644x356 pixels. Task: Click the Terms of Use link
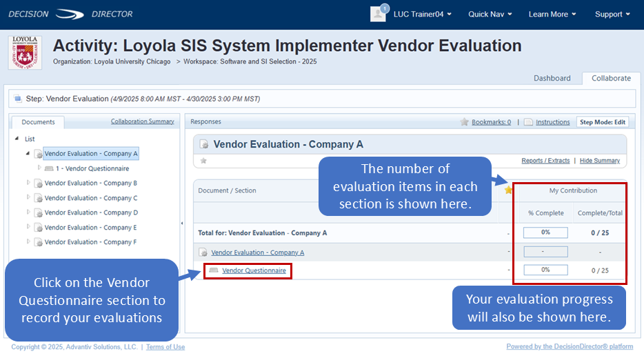pyautogui.click(x=165, y=347)
